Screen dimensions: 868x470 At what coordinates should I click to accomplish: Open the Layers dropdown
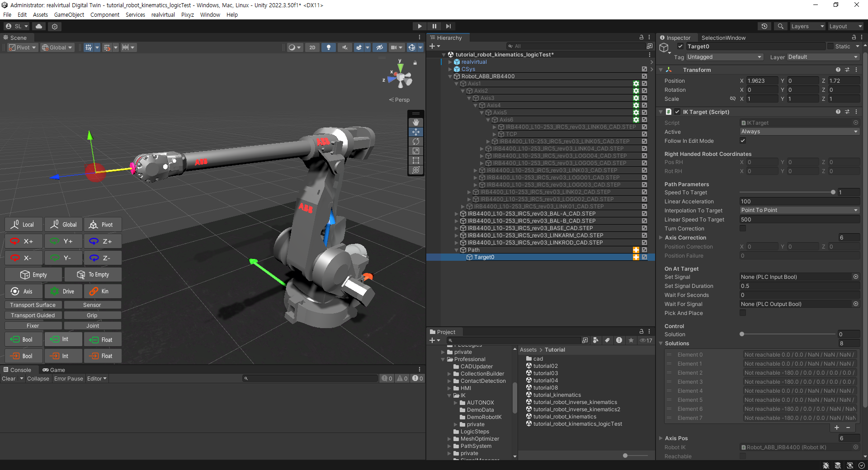point(807,26)
